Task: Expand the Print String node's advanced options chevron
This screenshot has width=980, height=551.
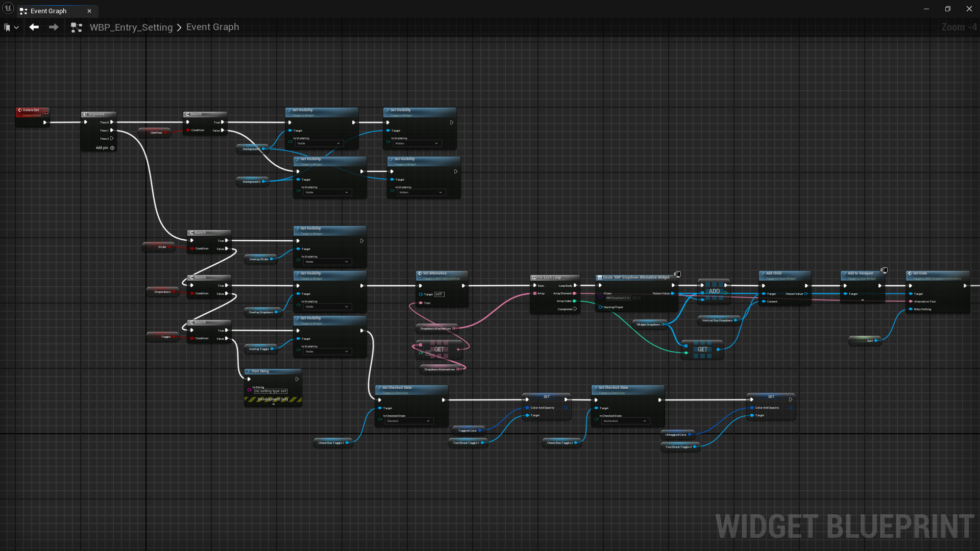Action: click(x=274, y=404)
